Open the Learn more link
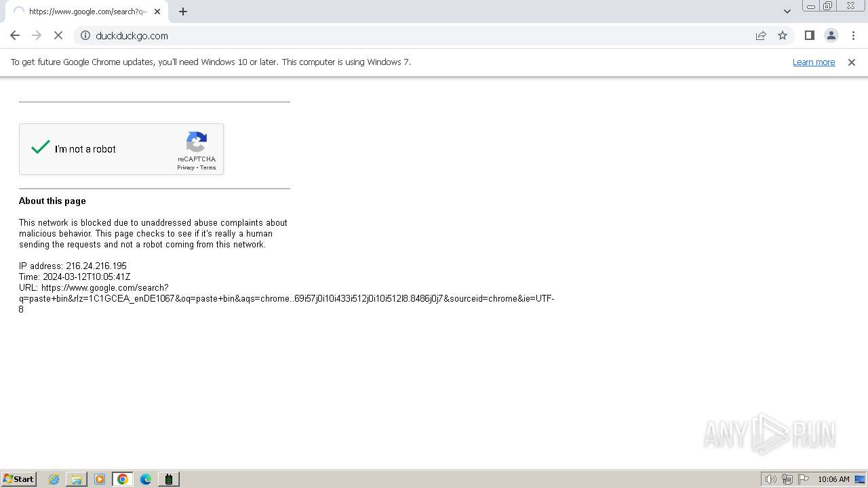Image resolution: width=868 pixels, height=488 pixels. click(814, 62)
